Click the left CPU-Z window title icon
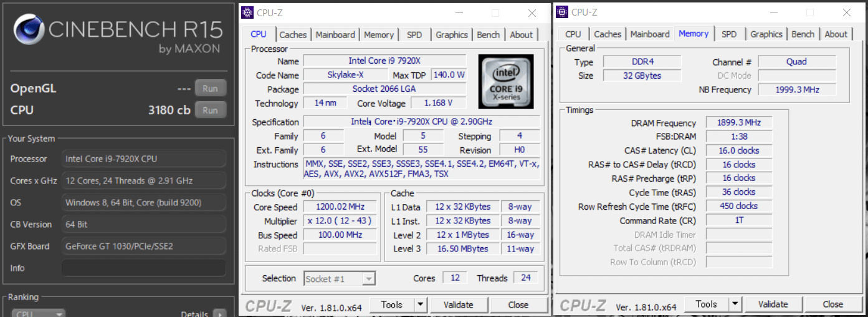This screenshot has height=317, width=868. point(248,12)
